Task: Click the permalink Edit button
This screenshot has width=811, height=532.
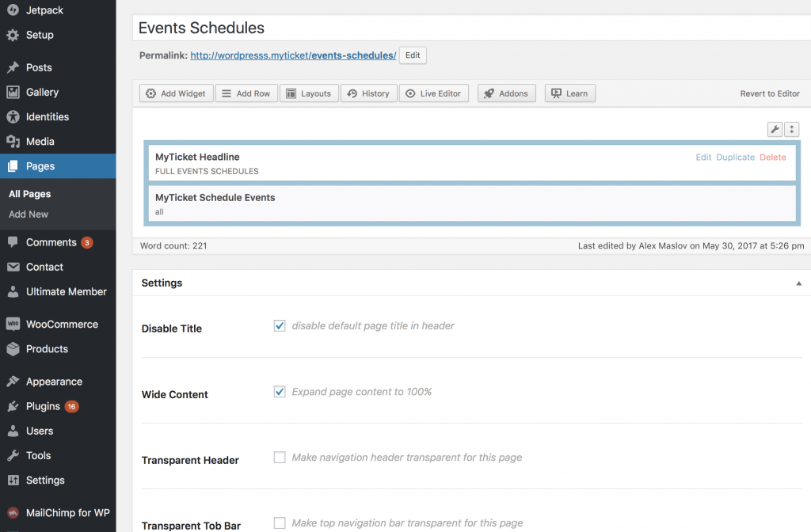Action: point(413,55)
